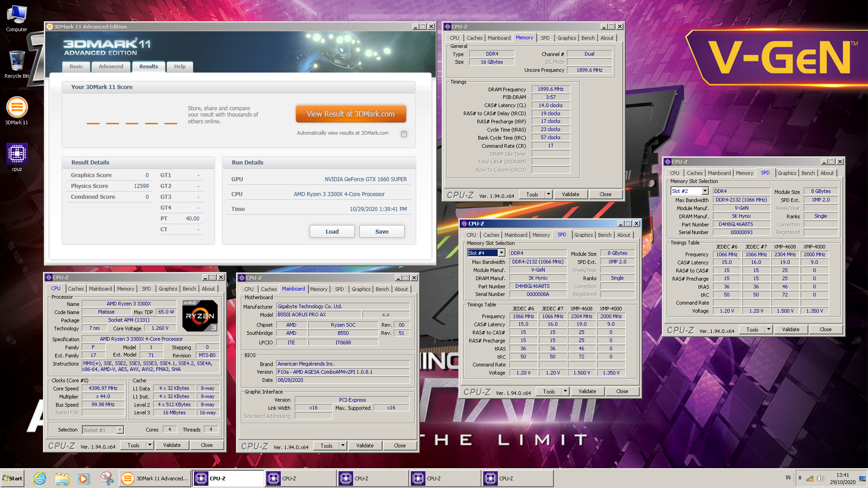Expand the Tools arrow in the Slot #2 SPD window
Image resolution: width=868 pixels, height=488 pixels.
click(x=769, y=329)
